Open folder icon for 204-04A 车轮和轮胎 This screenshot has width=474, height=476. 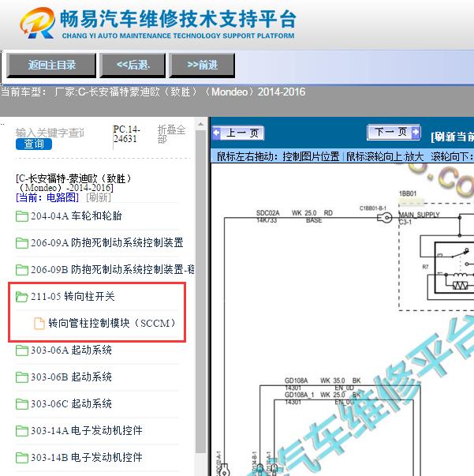click(x=22, y=216)
